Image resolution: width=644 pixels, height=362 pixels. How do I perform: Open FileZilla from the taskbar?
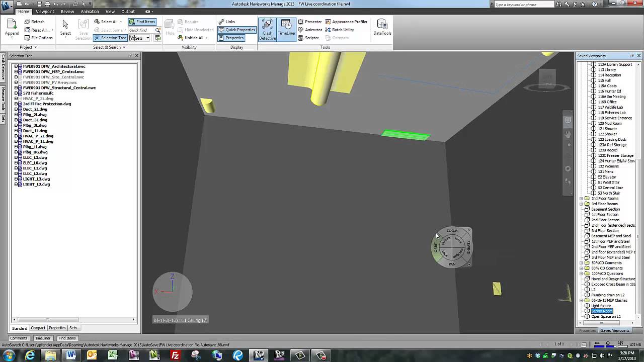(x=175, y=355)
